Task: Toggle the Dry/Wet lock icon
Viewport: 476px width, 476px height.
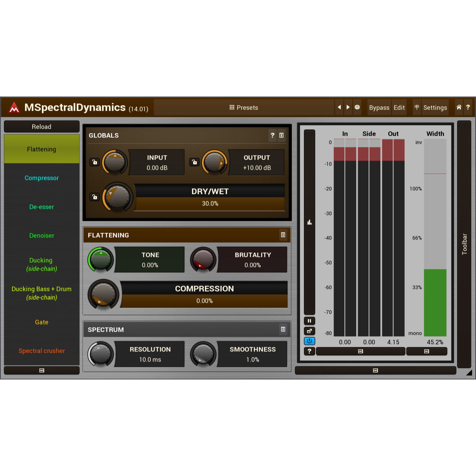Action: click(95, 197)
